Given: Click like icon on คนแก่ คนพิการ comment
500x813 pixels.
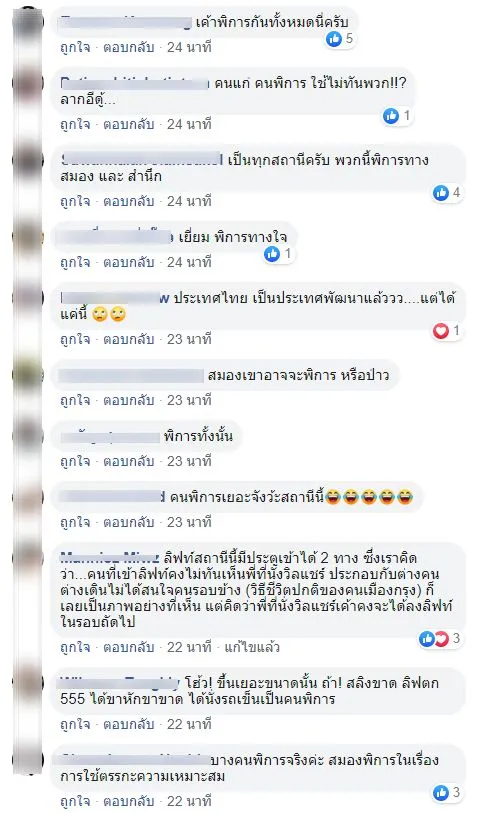Looking at the screenshot, I should tap(391, 116).
